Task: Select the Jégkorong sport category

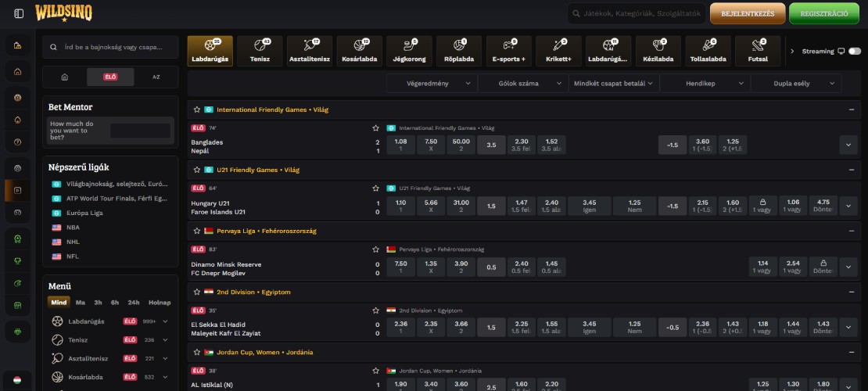Action: click(409, 51)
